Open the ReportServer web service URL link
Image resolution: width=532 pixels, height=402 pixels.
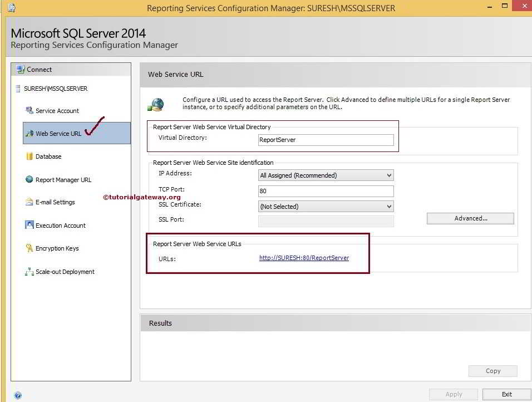304,258
